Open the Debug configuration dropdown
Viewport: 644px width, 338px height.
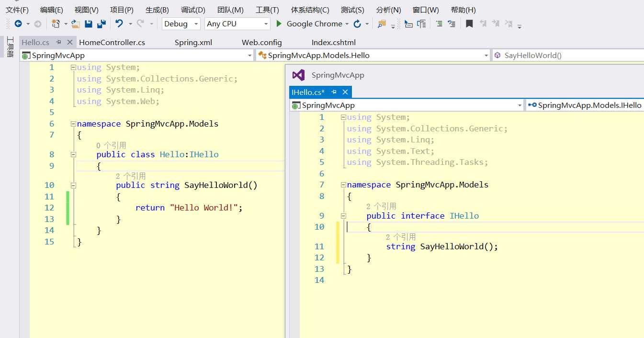pyautogui.click(x=181, y=23)
